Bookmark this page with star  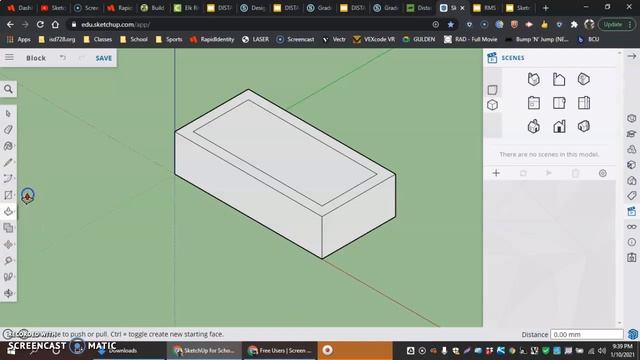[451, 24]
